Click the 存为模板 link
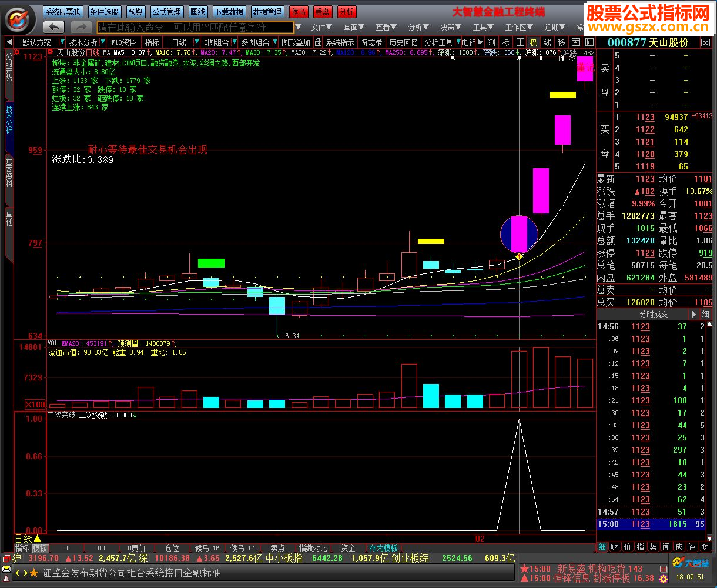This screenshot has width=717, height=588. click(383, 548)
